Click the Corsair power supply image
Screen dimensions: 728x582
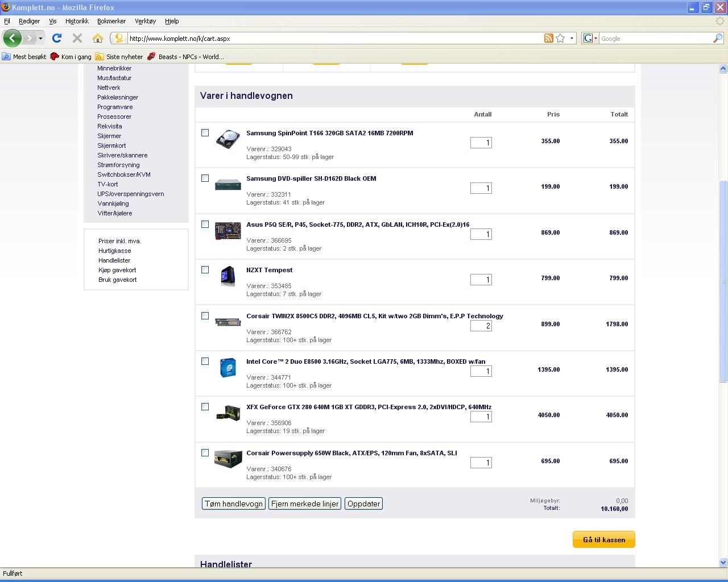click(x=228, y=459)
